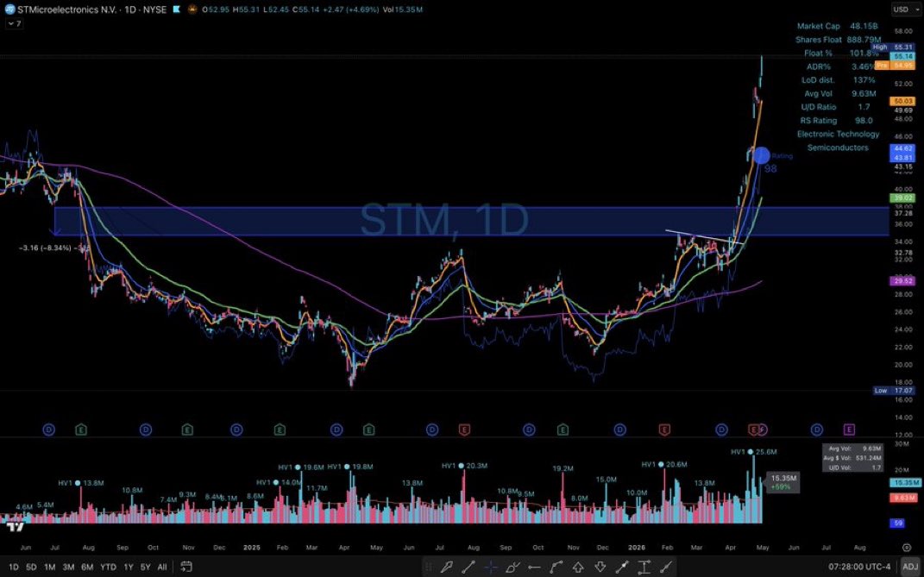Open the dividend D marker near June 2026

817,430
